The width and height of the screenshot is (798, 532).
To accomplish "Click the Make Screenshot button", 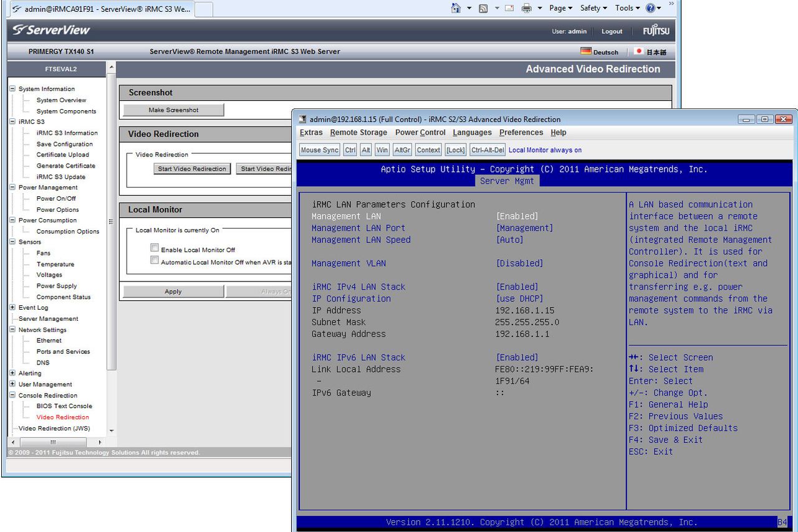I will point(173,110).
